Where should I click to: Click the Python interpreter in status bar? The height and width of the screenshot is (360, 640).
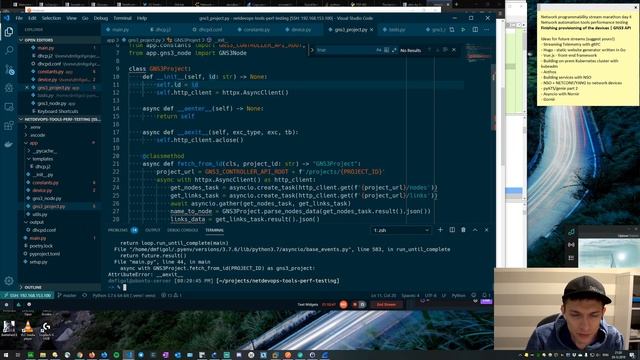124,295
